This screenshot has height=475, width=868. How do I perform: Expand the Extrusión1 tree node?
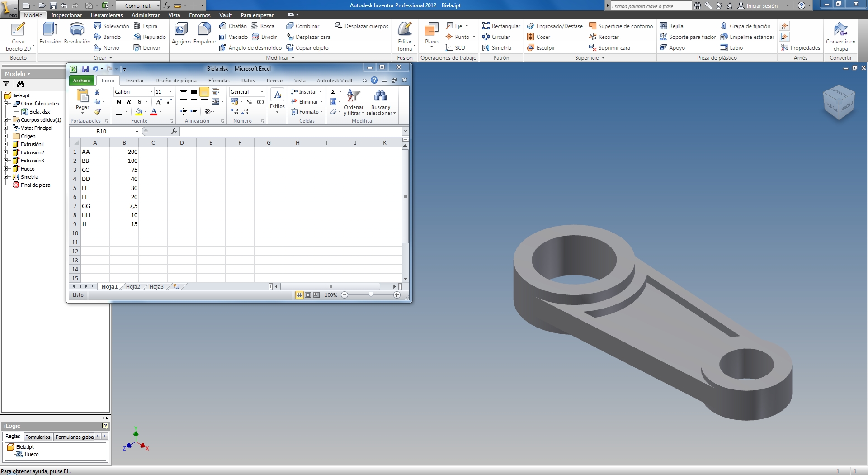(6, 144)
